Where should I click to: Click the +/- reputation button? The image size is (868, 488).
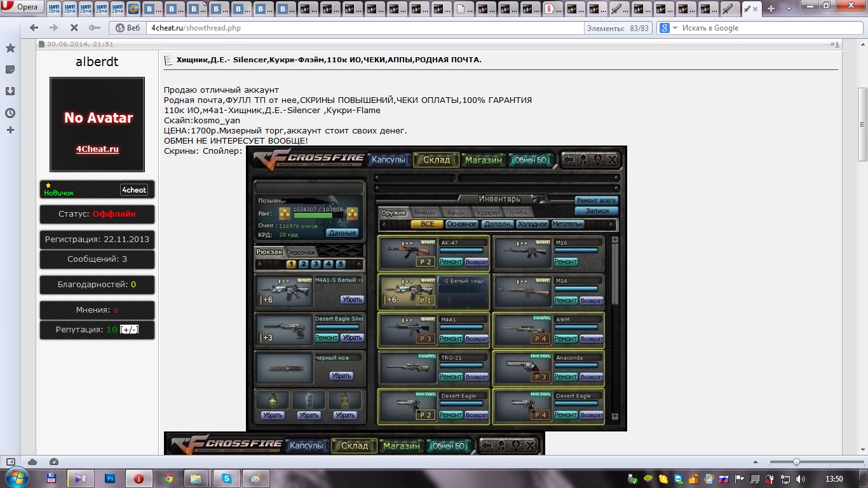tap(130, 330)
